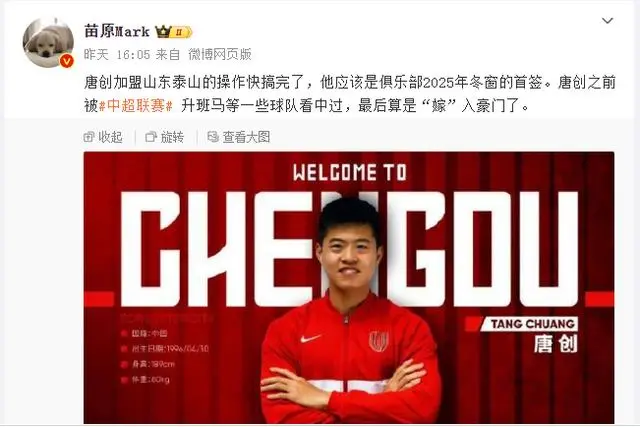640x427 pixels.
Task: Click the Welcome to Chengdu poster image
Action: click(x=349, y=287)
